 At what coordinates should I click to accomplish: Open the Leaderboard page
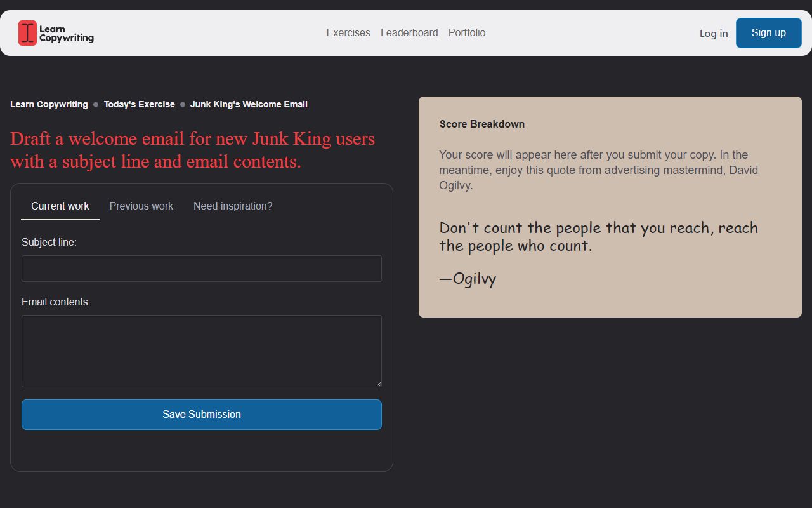coord(409,32)
